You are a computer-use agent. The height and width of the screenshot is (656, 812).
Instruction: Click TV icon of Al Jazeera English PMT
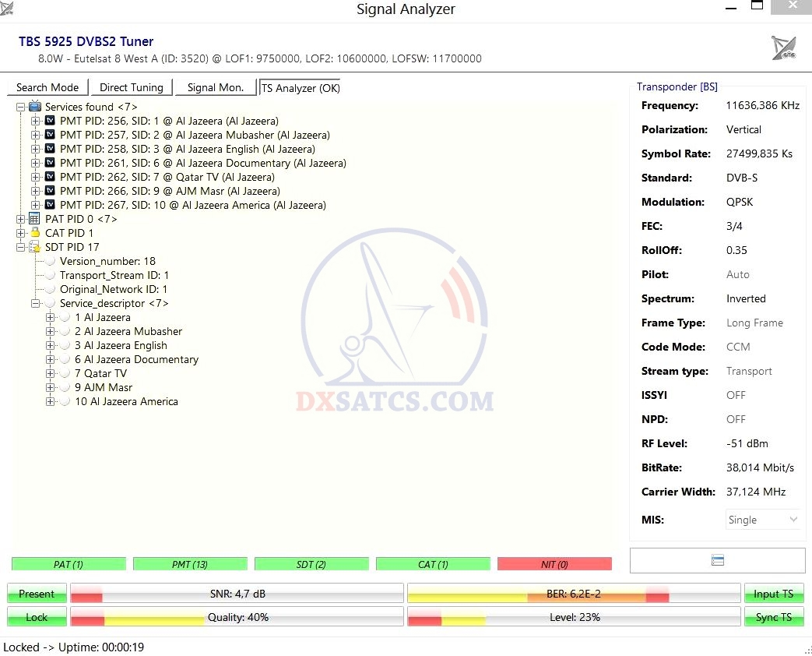[50, 149]
